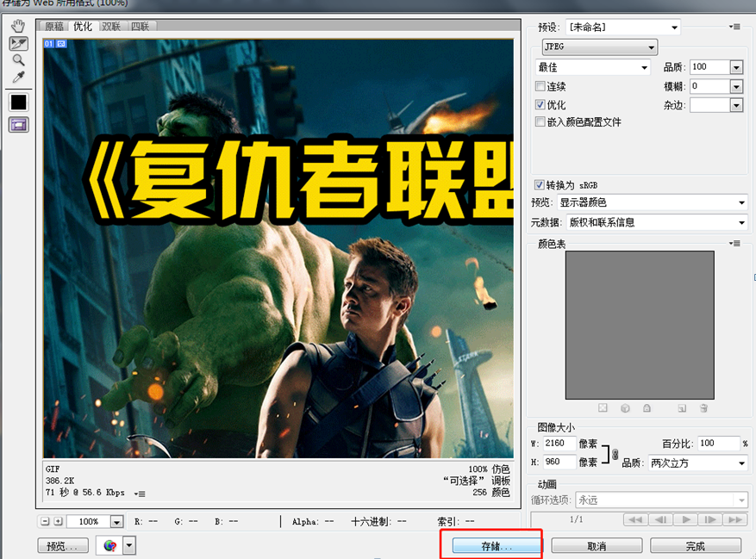Select the Slice Select tool
This screenshot has height=559, width=756.
(17, 43)
